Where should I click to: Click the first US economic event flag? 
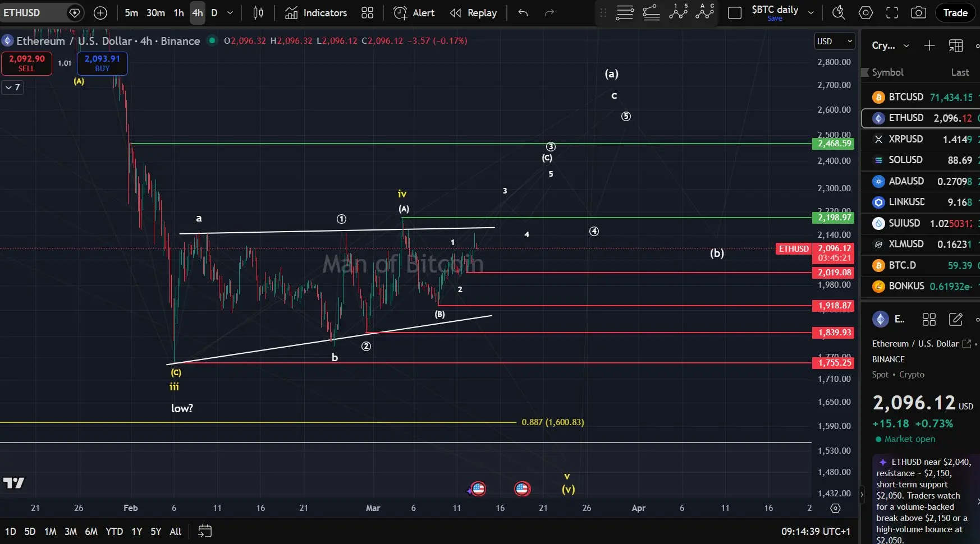[478, 489]
